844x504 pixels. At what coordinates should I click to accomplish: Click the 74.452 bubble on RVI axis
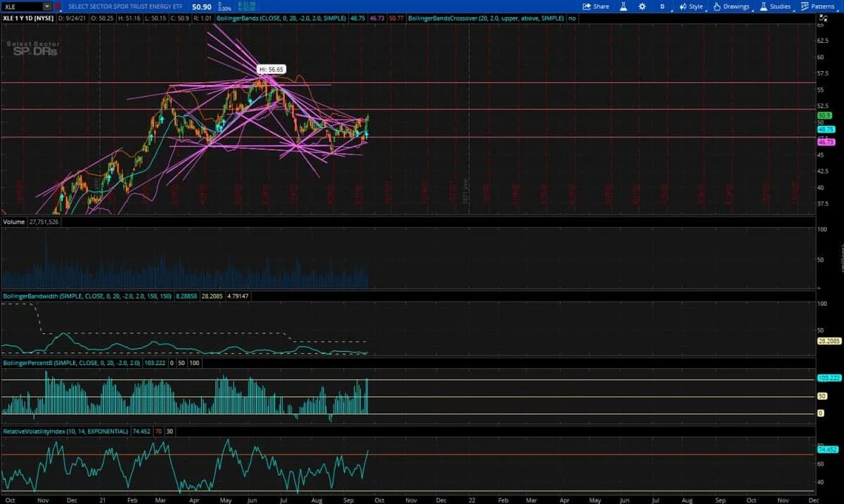(826, 448)
